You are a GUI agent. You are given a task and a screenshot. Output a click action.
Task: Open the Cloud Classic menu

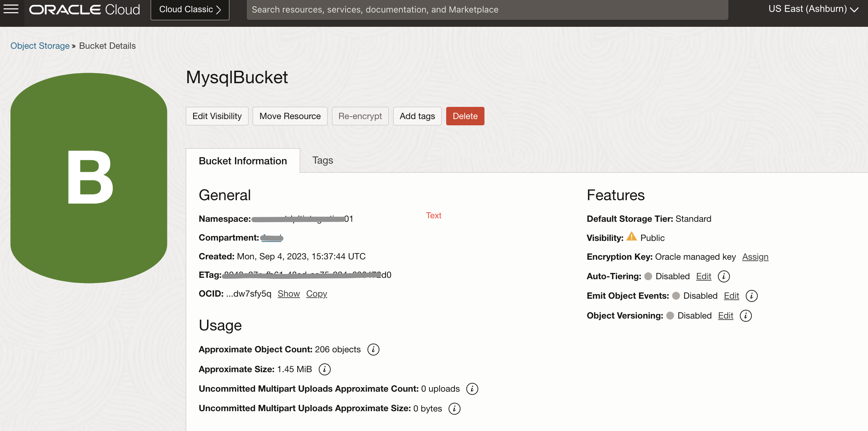coord(190,9)
